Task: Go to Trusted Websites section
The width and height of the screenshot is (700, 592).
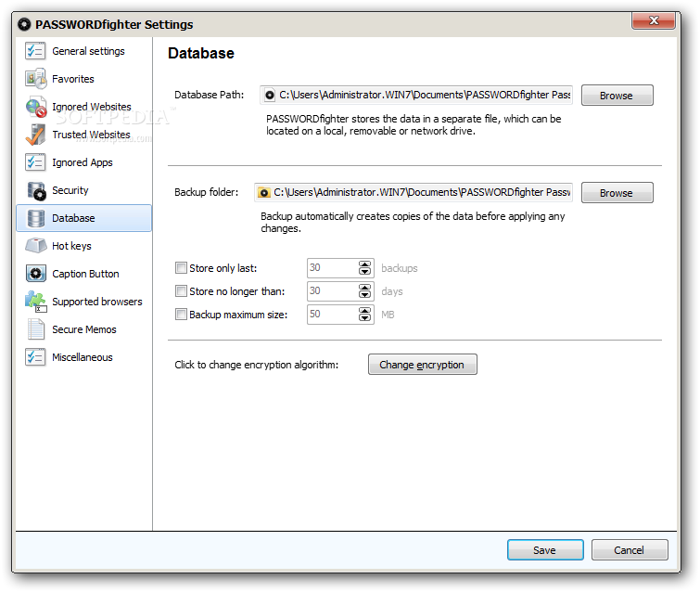Action: coord(91,135)
